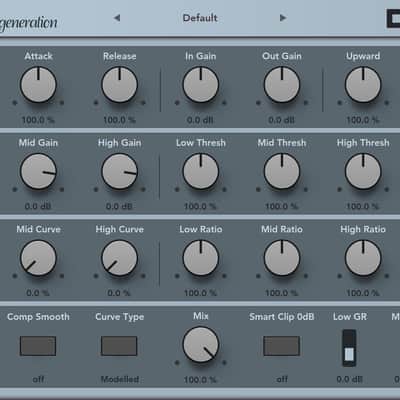
Task: Click the Mid Ratio knob
Action: [282, 258]
